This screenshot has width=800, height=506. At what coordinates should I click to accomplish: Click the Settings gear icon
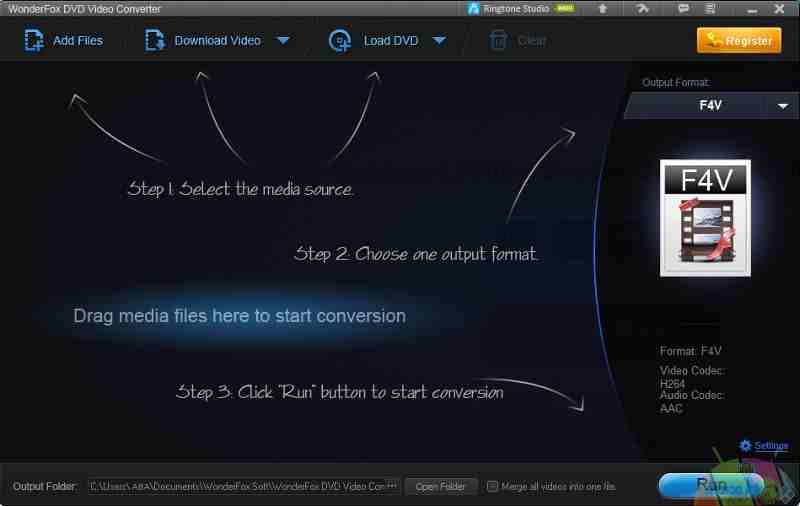(745, 446)
